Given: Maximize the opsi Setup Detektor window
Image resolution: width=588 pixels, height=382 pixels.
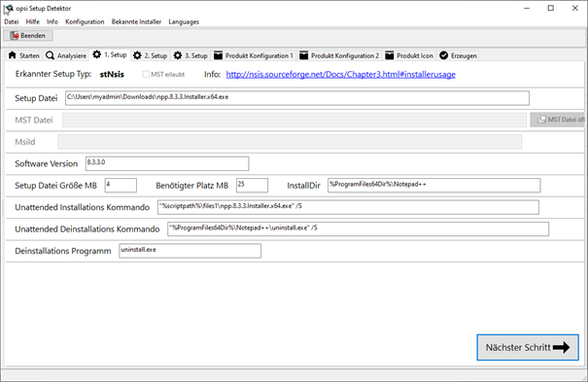Looking at the screenshot, I should (x=550, y=8).
